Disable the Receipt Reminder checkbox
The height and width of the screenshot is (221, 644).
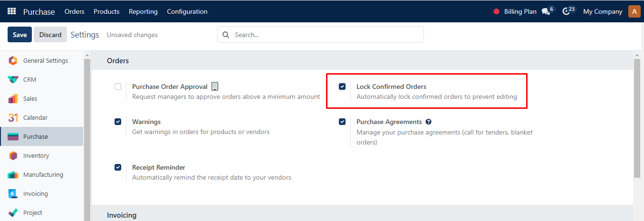click(x=118, y=167)
